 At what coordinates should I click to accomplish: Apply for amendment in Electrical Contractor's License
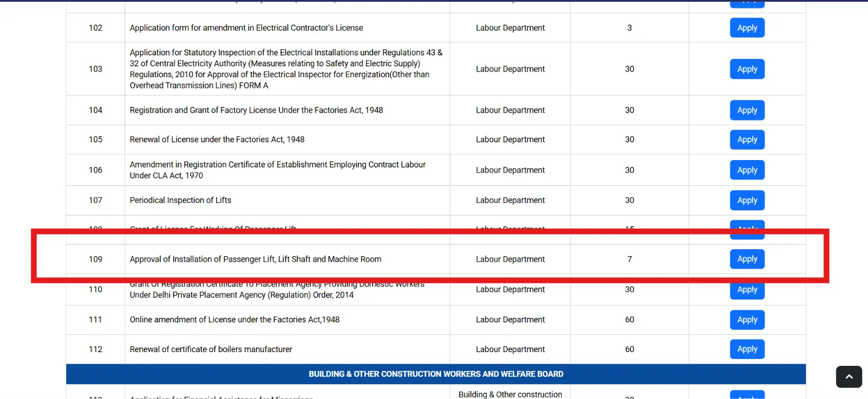pos(747,28)
